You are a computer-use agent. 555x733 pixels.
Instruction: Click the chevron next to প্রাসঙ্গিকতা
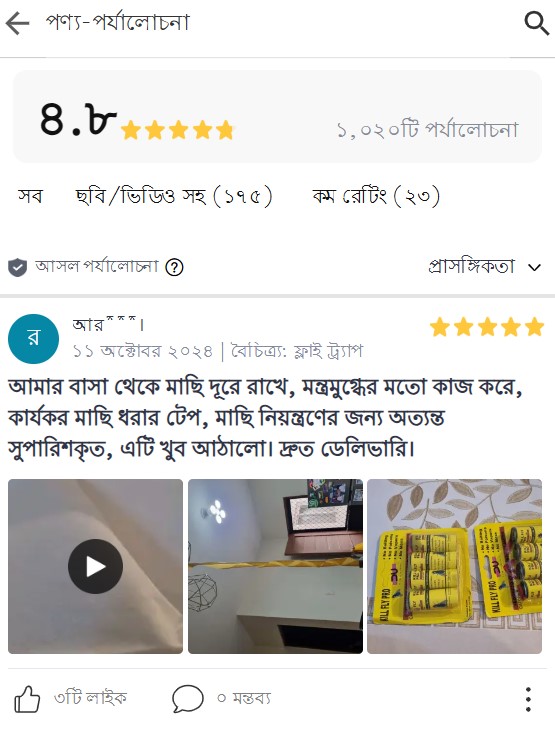[x=534, y=267]
